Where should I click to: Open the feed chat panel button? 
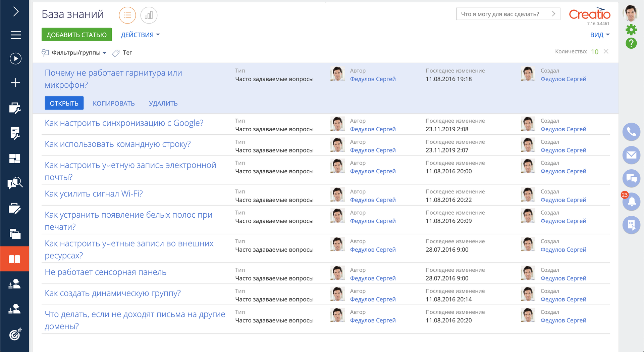click(631, 178)
